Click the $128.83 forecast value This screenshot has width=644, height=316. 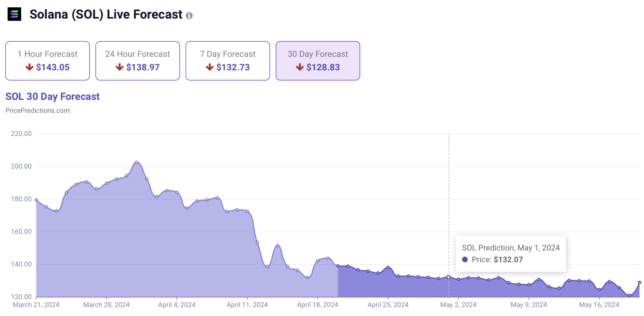click(323, 67)
